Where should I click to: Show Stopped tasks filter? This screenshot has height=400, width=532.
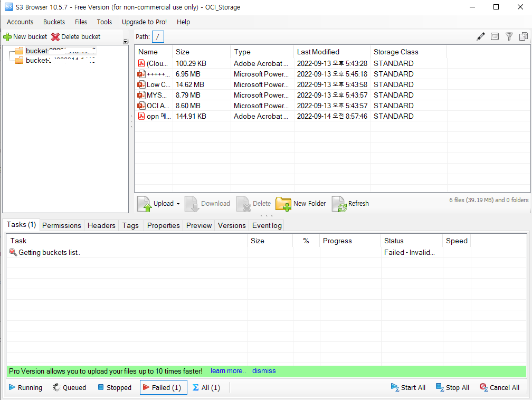115,387
